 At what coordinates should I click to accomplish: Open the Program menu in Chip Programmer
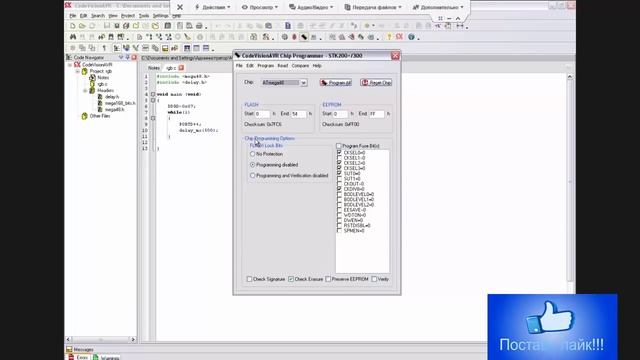[x=265, y=66]
